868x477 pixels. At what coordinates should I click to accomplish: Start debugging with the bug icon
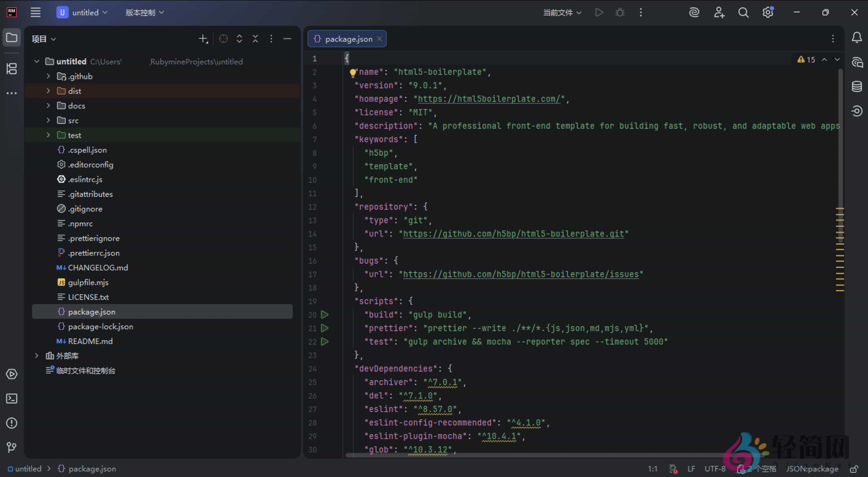click(620, 13)
